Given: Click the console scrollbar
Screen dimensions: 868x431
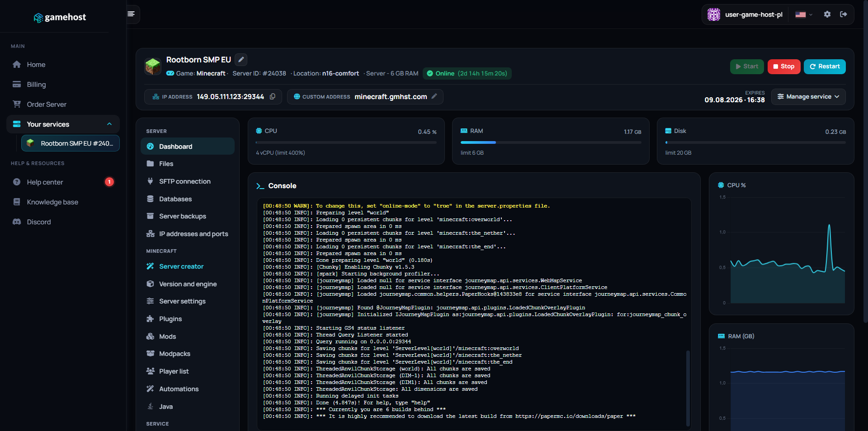Looking at the screenshot, I should point(688,388).
